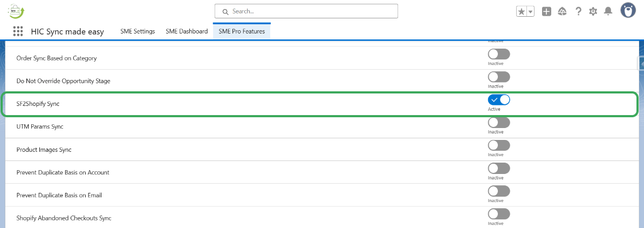Toggle Do Not Override Opportunity Stage
Image resolution: width=644 pixels, height=228 pixels.
coord(499,77)
